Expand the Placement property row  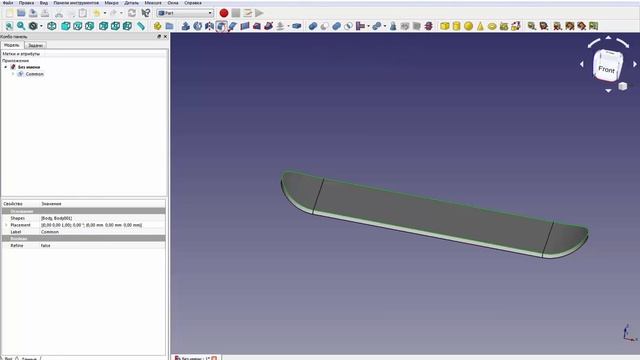pyautogui.click(x=6, y=225)
